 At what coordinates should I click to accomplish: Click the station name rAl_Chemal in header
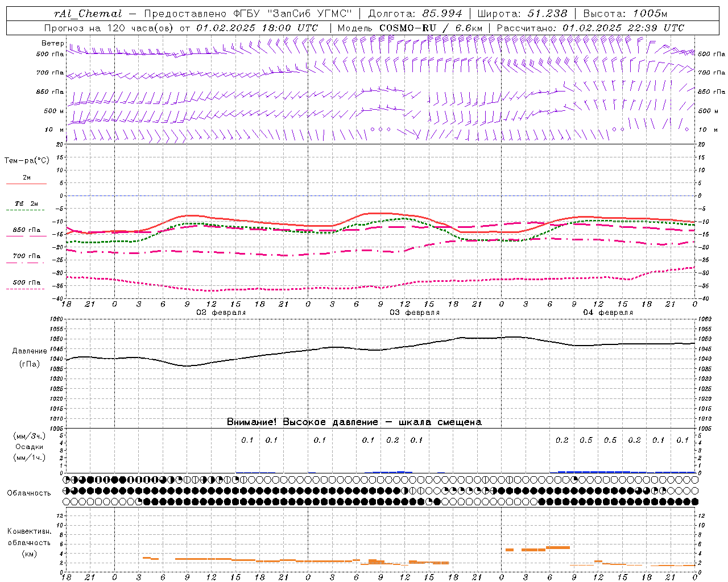[88, 14]
